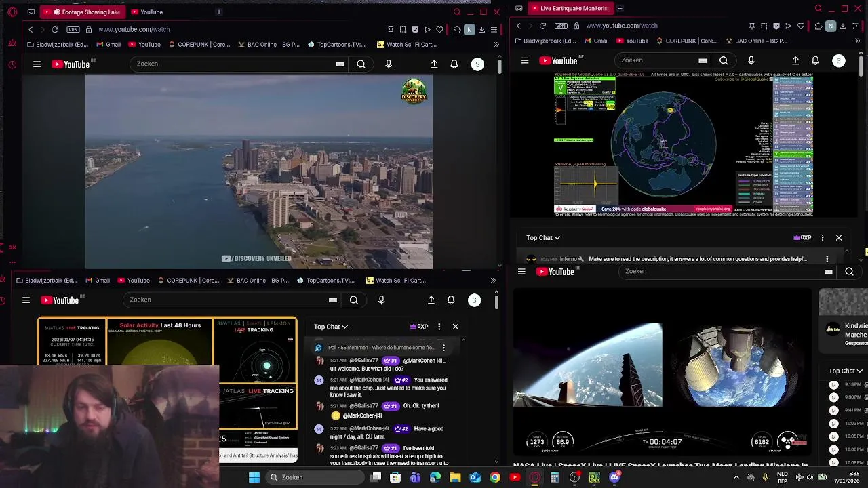Open create upload icon in Live Earthquake window

tap(795, 60)
